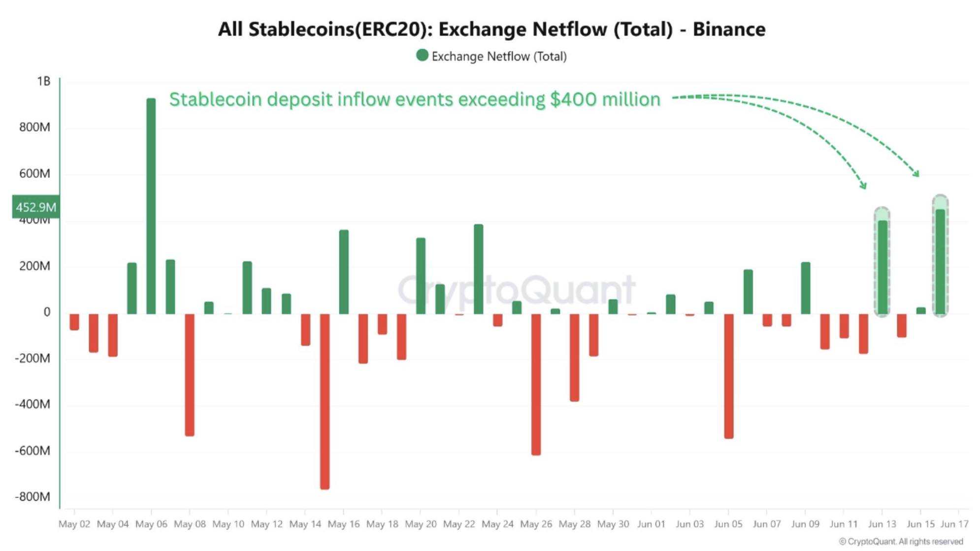Screen dimensions: 980x551
Task: Click the 452.9M value label on the y-axis
Action: [x=36, y=207]
